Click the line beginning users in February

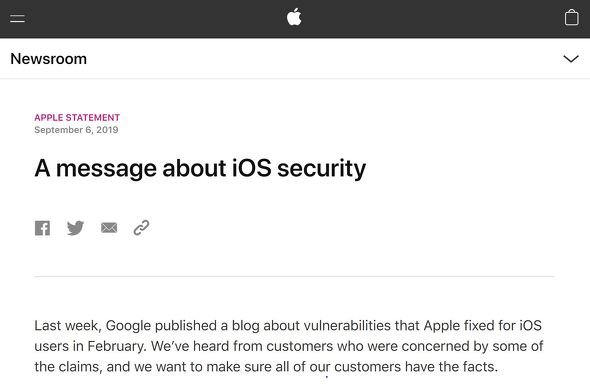(289, 346)
